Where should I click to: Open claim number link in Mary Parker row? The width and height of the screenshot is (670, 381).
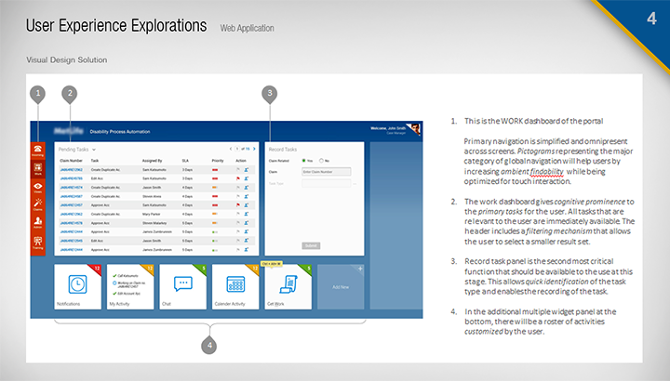pyautogui.click(x=71, y=214)
